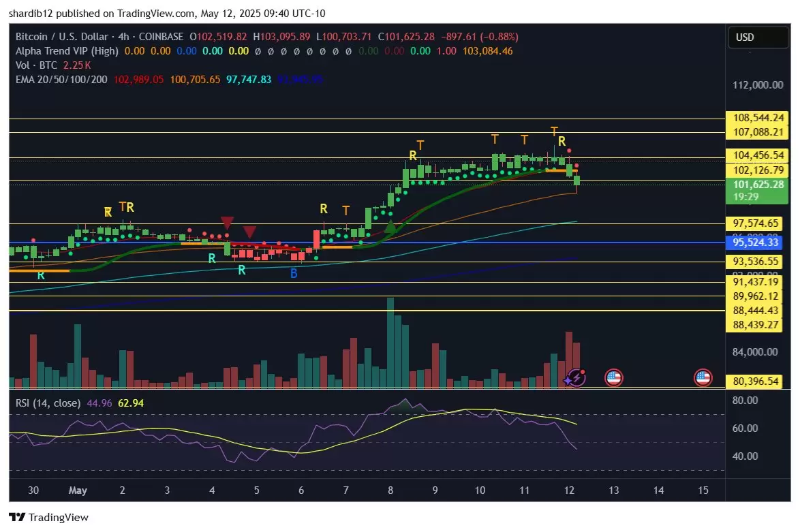
Task: Click the 88,444.43 price level label
Action: (755, 311)
